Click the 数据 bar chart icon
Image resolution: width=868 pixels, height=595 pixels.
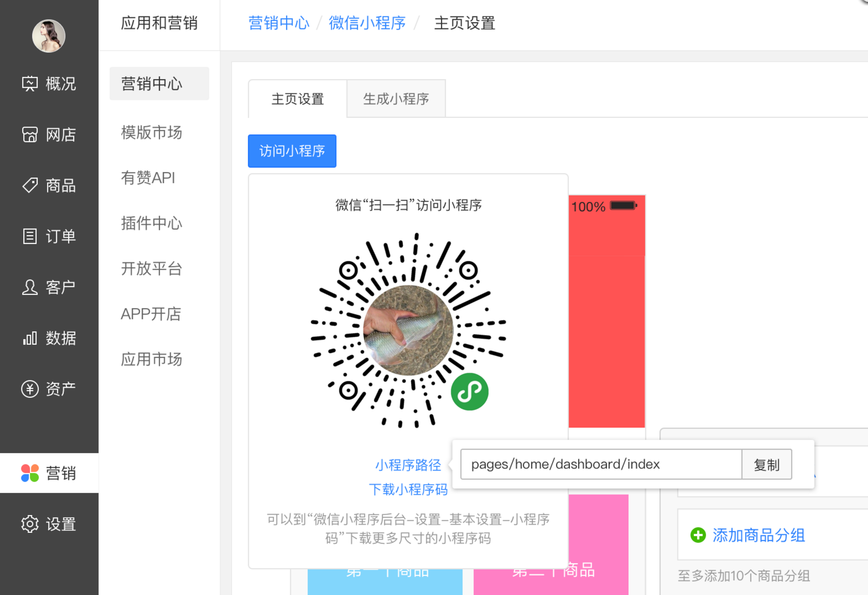coord(30,338)
